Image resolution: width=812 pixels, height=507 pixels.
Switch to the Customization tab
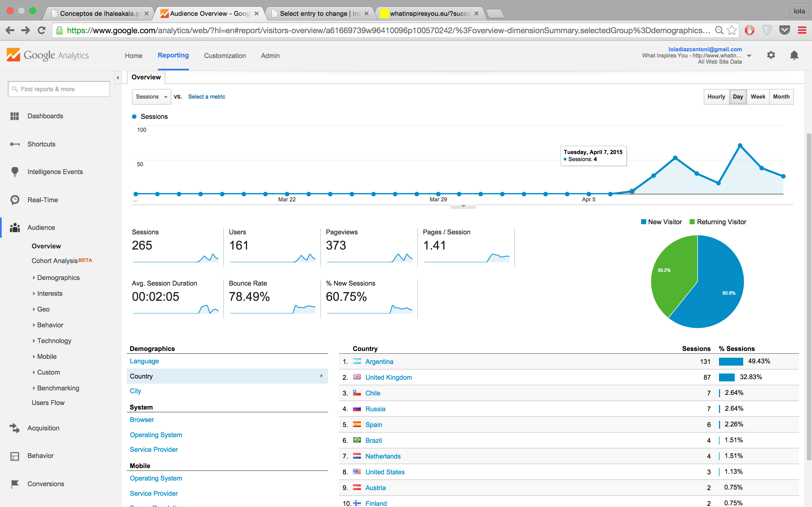[225, 56]
